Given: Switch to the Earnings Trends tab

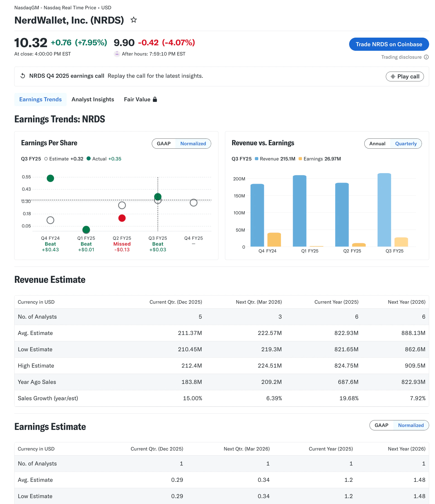Looking at the screenshot, I should coord(40,99).
